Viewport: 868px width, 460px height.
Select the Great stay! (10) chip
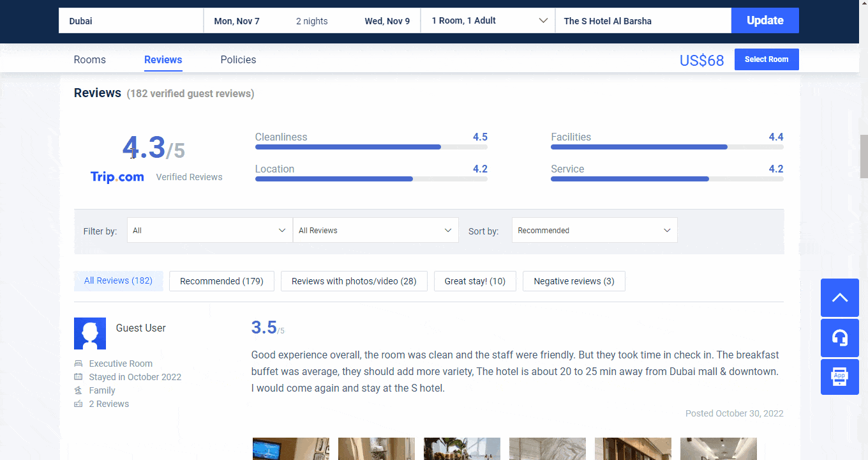[x=475, y=281]
